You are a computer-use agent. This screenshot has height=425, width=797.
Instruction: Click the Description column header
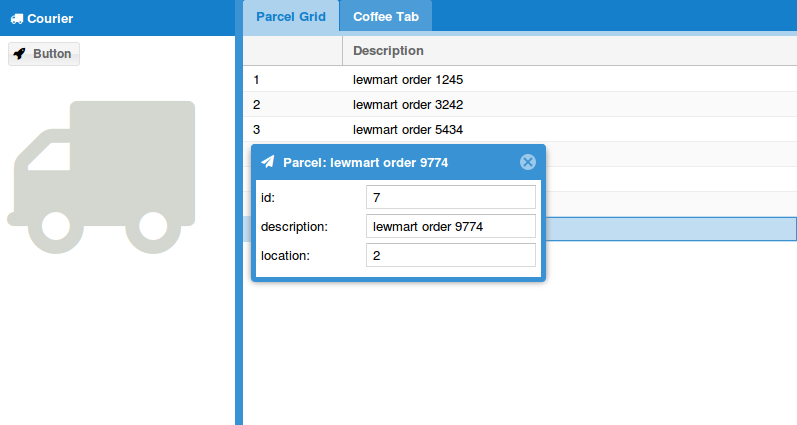[570, 51]
